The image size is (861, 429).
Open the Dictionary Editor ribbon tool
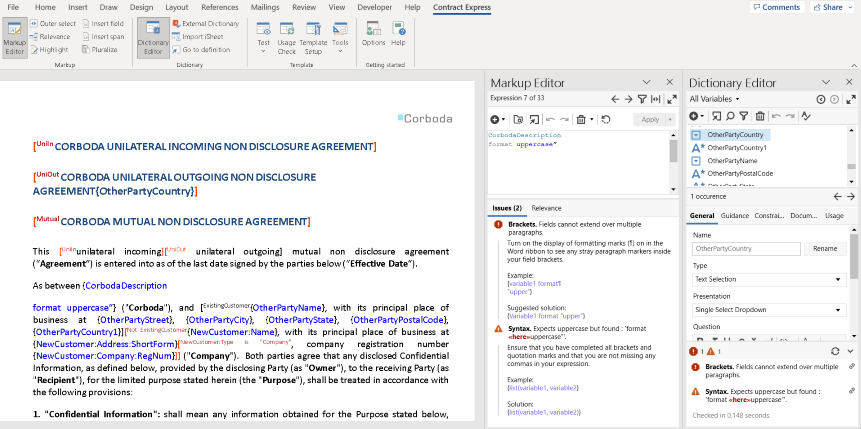pyautogui.click(x=153, y=38)
